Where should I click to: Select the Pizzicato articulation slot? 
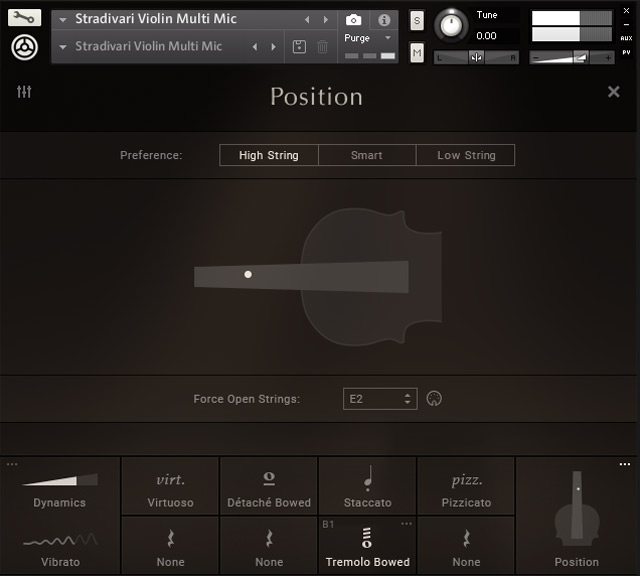(x=466, y=486)
